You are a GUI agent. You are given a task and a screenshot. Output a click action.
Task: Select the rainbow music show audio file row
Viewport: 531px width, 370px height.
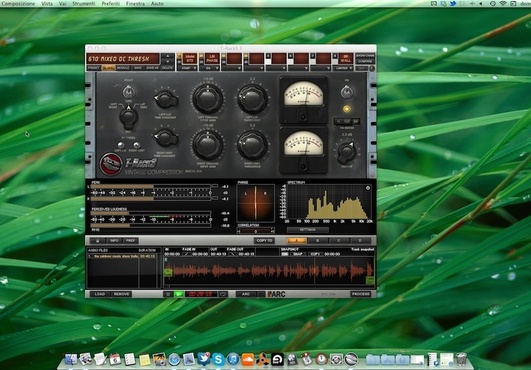(122, 257)
